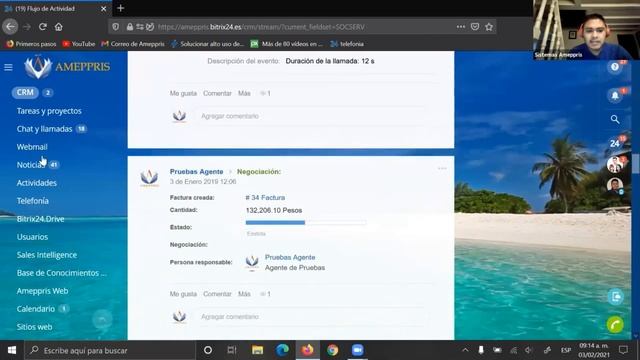Click Comentar on the call duration post

pos(217,93)
